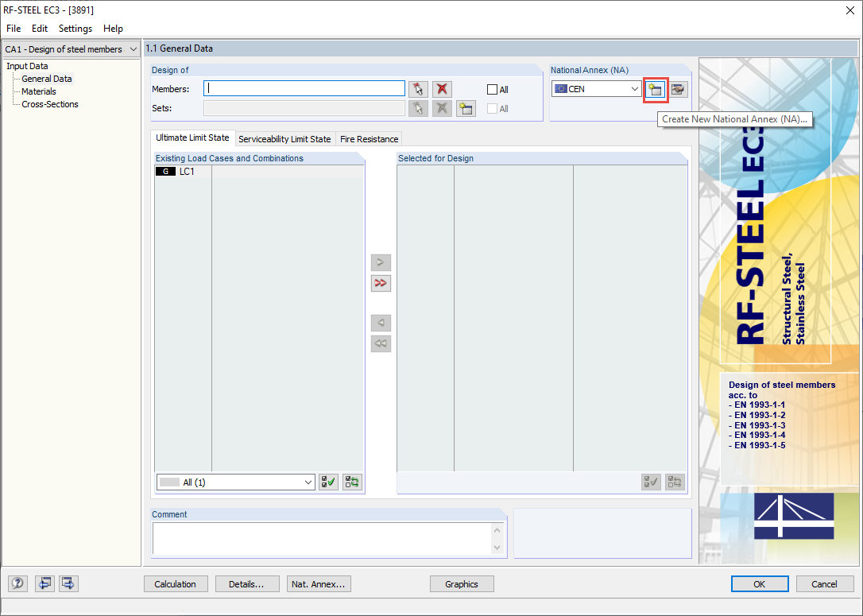Invert selection in the existing load cases list
863x616 pixels.
tap(352, 482)
